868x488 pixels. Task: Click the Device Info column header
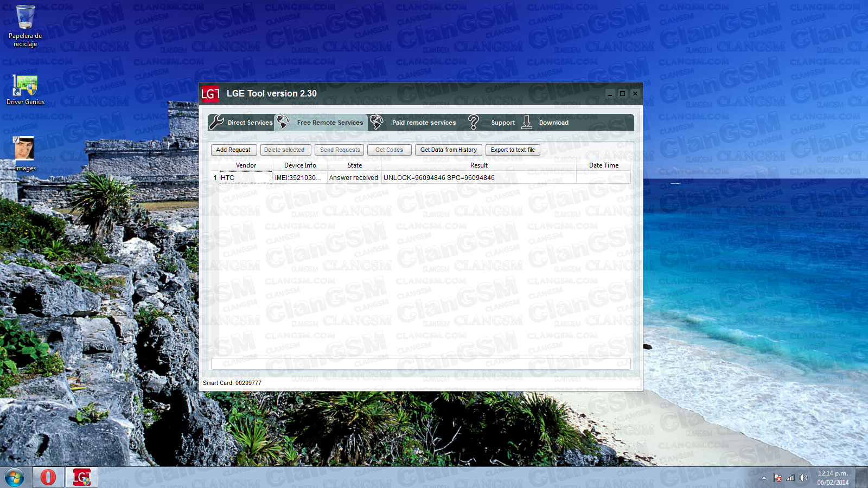pyautogui.click(x=300, y=165)
